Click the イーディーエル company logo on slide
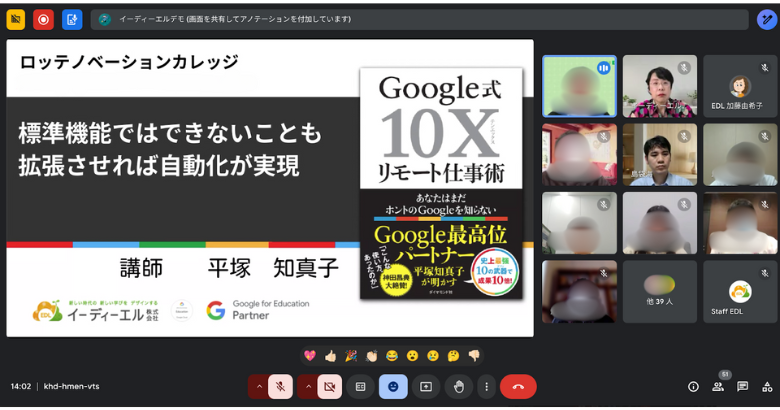The width and height of the screenshot is (780, 410). tap(96, 311)
